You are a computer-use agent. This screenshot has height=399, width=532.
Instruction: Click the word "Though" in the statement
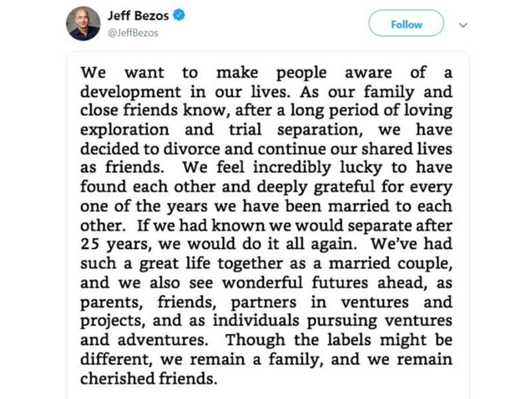[x=255, y=341]
